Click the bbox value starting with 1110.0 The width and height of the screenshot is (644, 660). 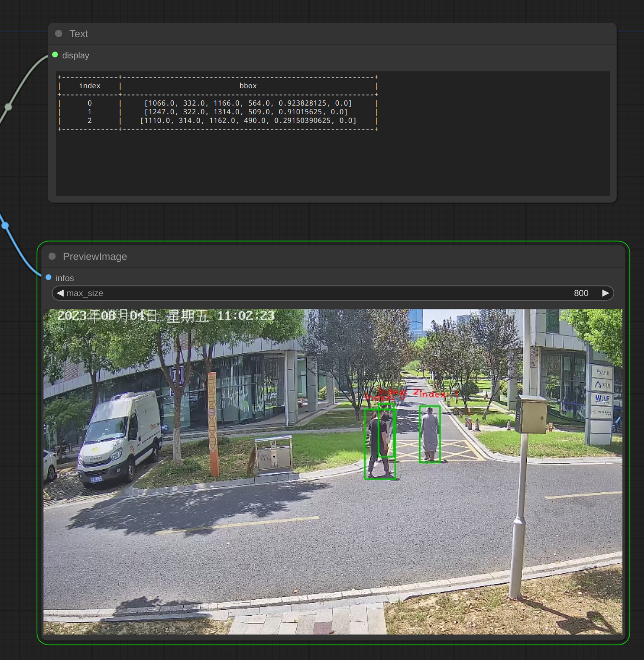[x=248, y=121]
